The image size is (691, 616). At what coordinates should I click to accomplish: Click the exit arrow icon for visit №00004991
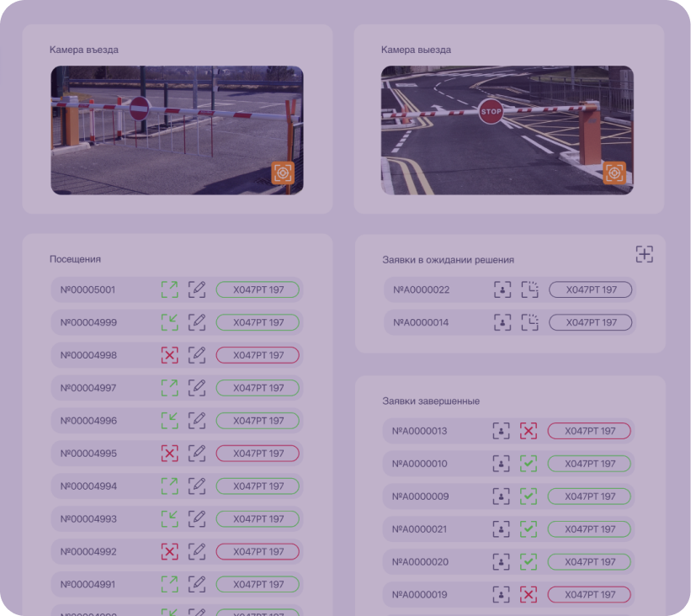tap(170, 584)
